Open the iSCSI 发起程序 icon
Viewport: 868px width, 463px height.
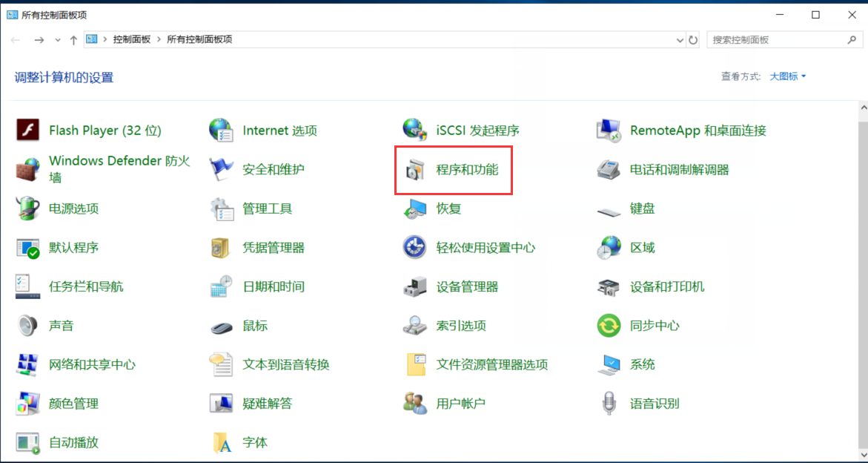point(415,131)
